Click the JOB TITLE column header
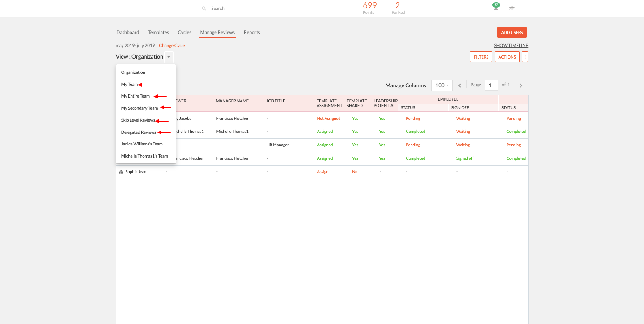 (x=275, y=101)
